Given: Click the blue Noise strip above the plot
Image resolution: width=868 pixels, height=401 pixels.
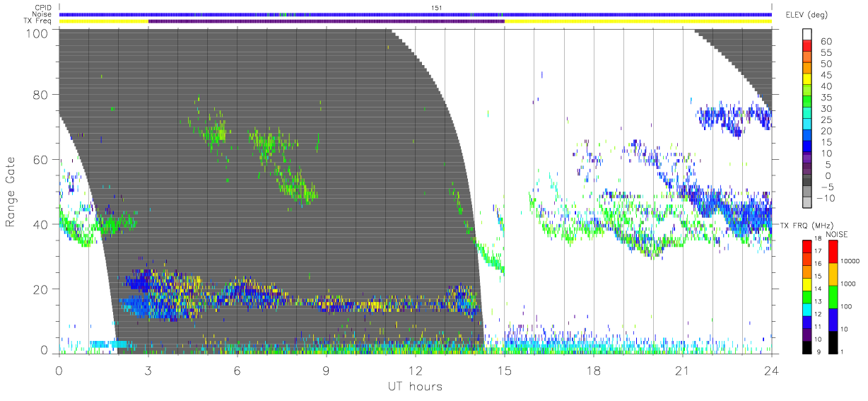Looking at the screenshot, I should click(x=416, y=14).
